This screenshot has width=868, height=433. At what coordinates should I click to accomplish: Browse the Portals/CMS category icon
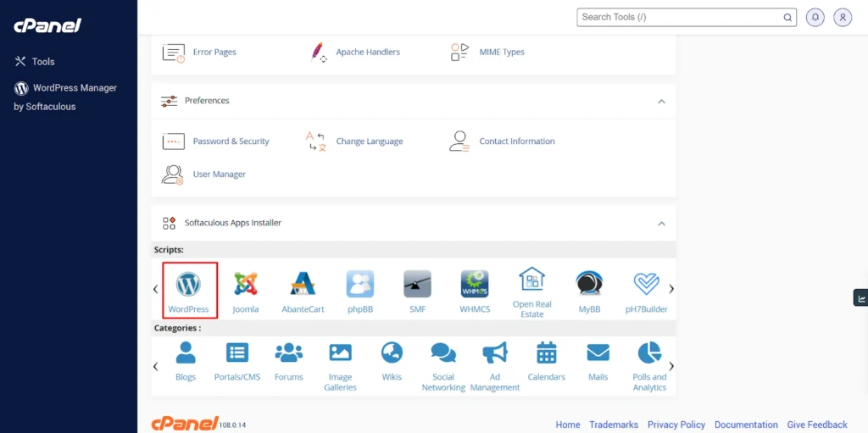point(237,353)
